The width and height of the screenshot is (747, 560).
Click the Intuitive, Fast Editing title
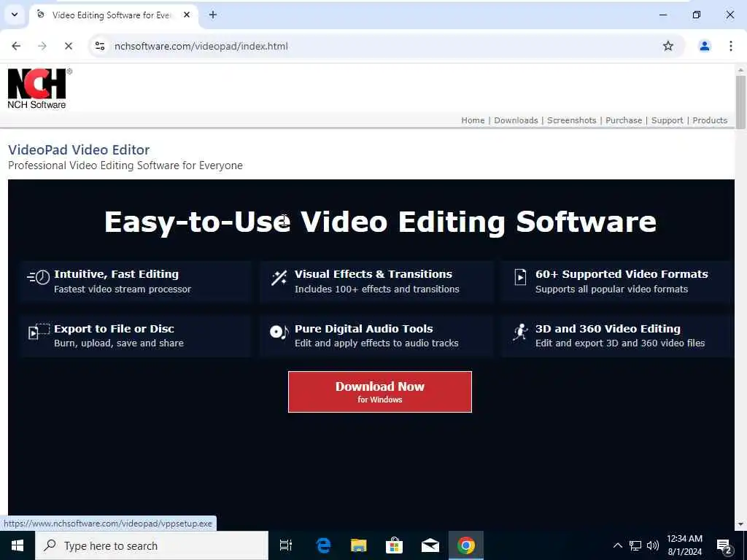(116, 274)
